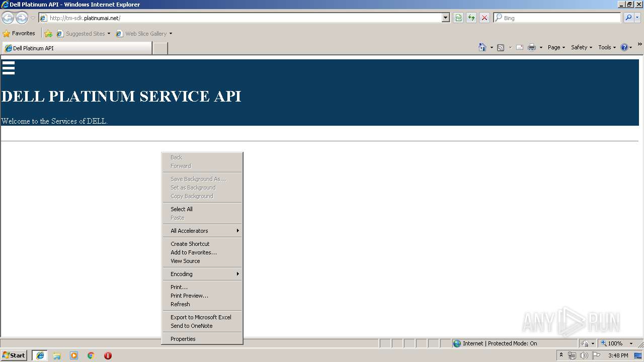Image resolution: width=644 pixels, height=362 pixels.
Task: Open Windows Media Player taskbar icon
Action: [74, 355]
